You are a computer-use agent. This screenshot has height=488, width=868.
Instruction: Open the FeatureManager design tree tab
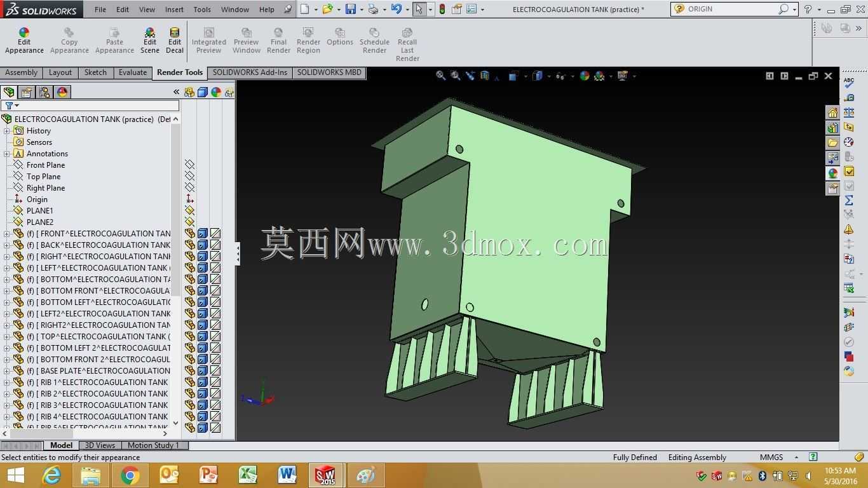point(9,92)
